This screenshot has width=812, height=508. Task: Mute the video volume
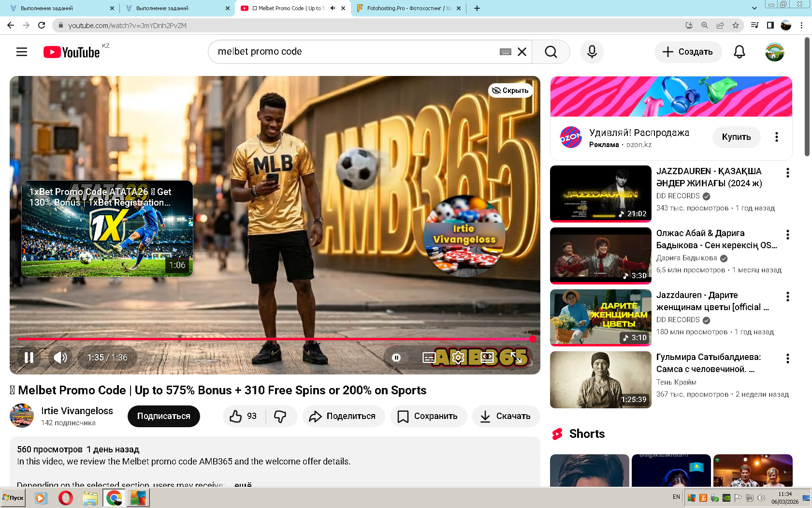(60, 358)
